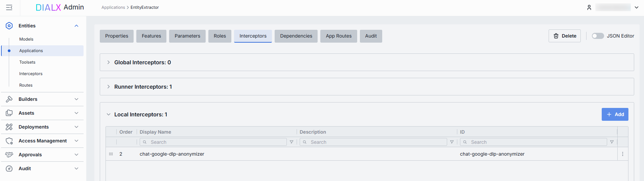Click the hamburger menu collapse icon
This screenshot has width=644, height=181.
9,7
